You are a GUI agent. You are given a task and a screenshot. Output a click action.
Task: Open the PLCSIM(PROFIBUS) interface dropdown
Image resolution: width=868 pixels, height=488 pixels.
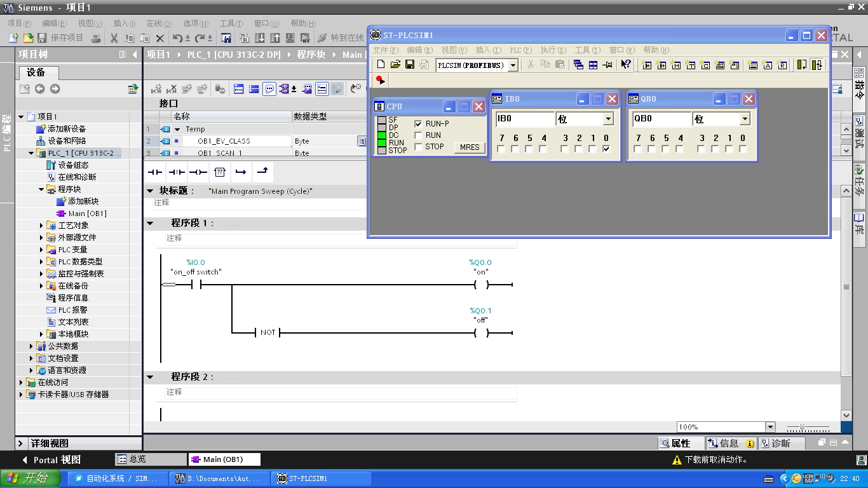click(513, 65)
